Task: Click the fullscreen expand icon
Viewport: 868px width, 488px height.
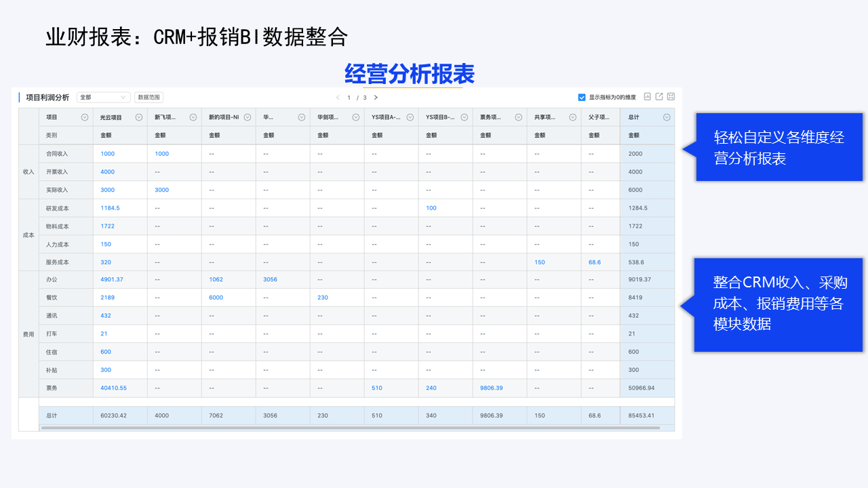Action: tap(671, 97)
